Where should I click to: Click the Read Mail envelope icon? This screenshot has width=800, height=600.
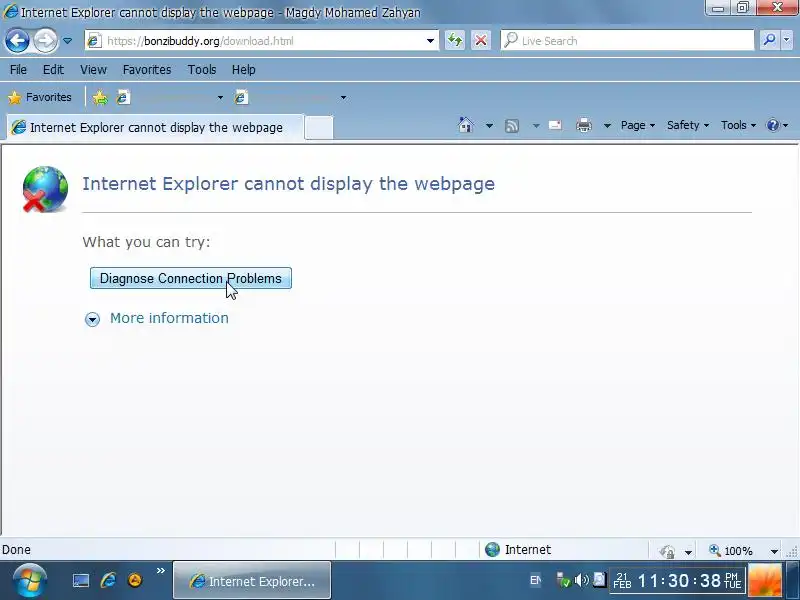555,125
